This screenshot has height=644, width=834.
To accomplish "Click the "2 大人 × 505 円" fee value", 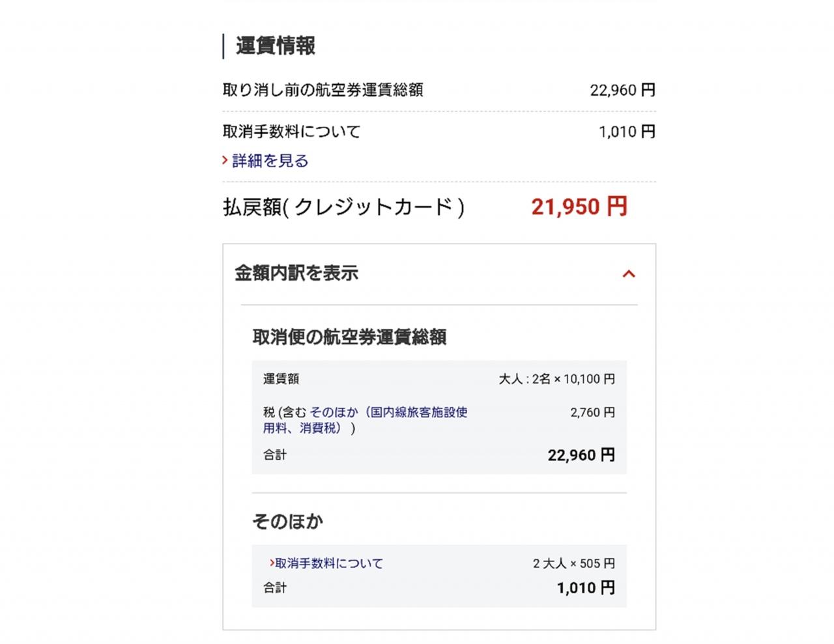I will [573, 563].
